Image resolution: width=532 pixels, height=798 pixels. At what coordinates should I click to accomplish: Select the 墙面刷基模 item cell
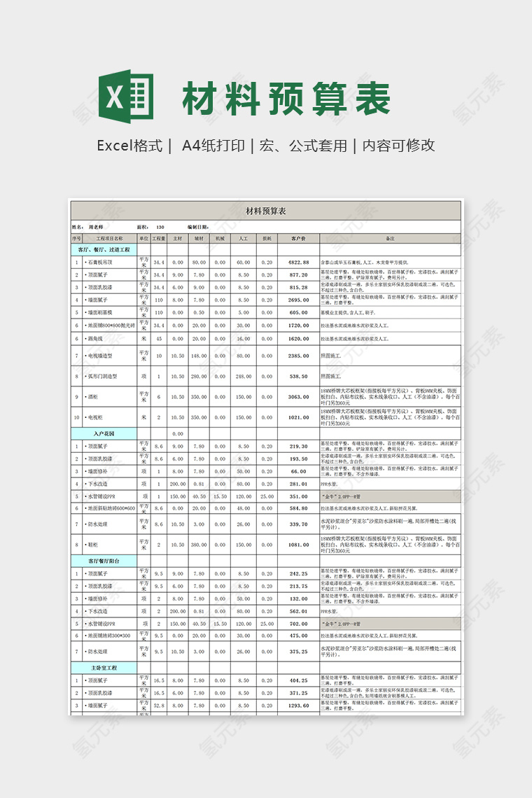[x=109, y=312]
